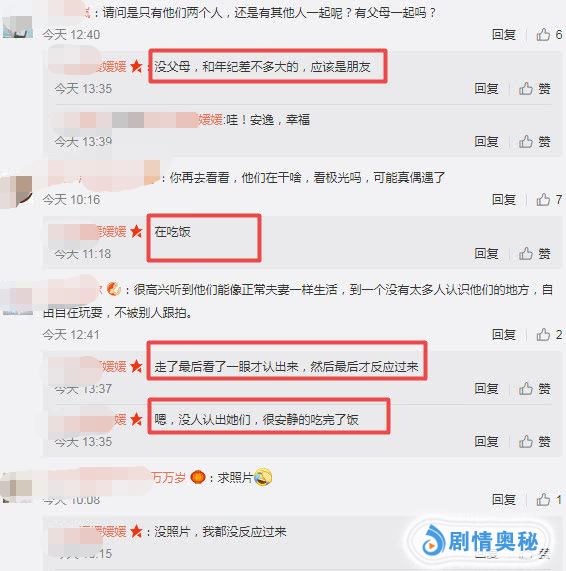The width and height of the screenshot is (566, 571).
Task: Click thumbs-up on the 13:35 parents reply
Action: coord(534,88)
